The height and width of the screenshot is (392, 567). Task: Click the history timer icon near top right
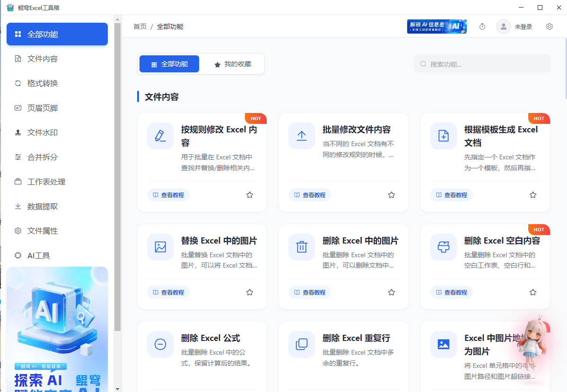[482, 26]
